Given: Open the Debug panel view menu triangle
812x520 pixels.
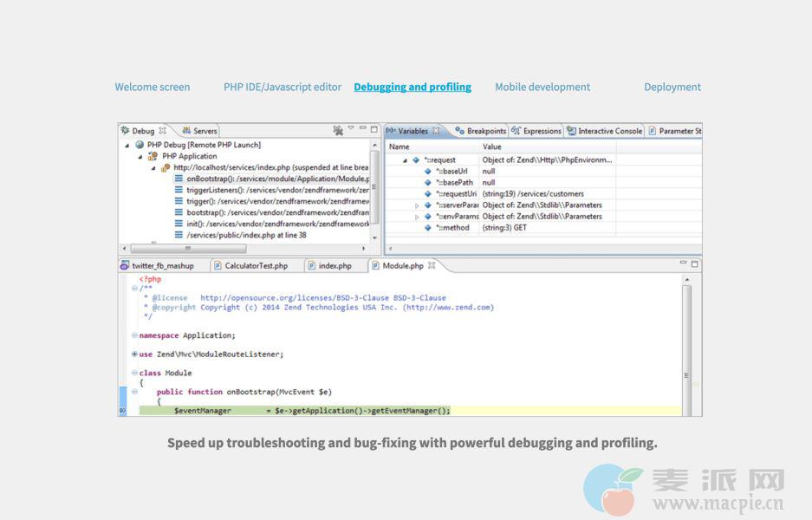Looking at the screenshot, I should (x=351, y=129).
